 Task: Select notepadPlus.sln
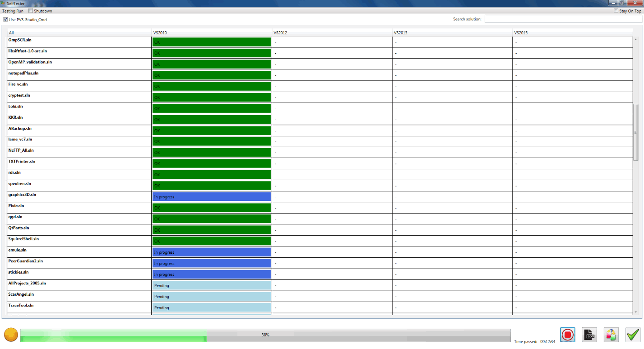[320, 75]
